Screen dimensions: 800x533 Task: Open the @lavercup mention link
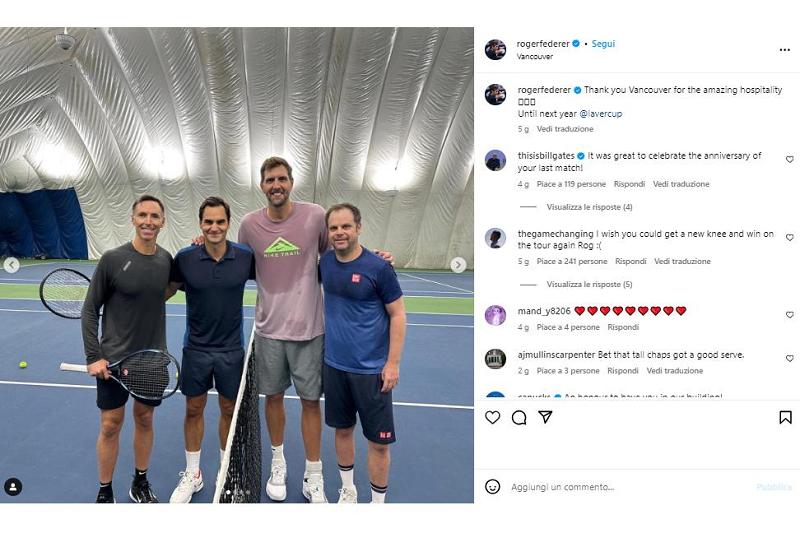[601, 114]
